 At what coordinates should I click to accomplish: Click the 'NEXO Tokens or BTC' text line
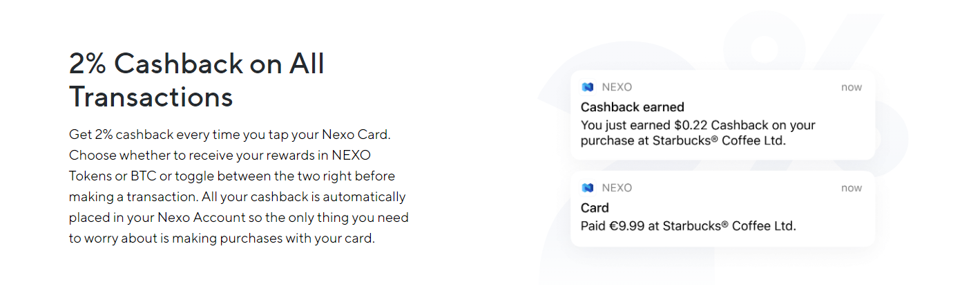pyautogui.click(x=232, y=176)
